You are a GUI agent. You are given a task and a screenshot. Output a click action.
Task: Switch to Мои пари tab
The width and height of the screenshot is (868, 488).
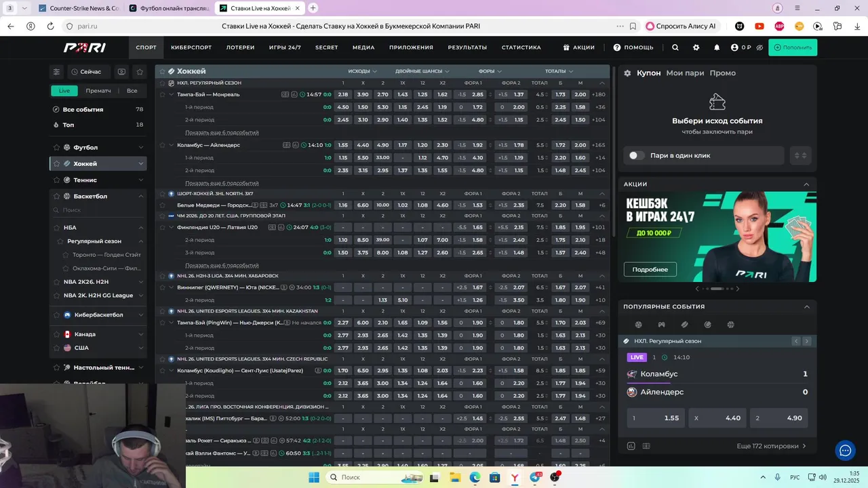pos(685,73)
